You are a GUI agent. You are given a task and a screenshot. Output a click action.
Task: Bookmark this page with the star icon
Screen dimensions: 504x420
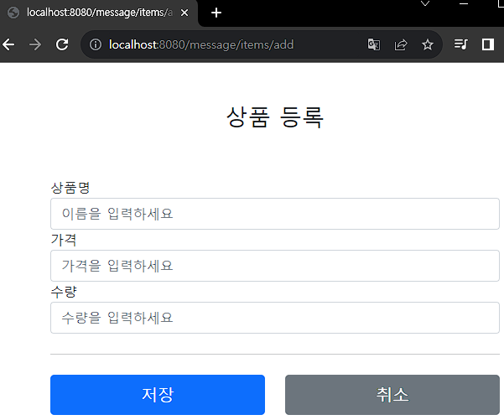click(428, 44)
